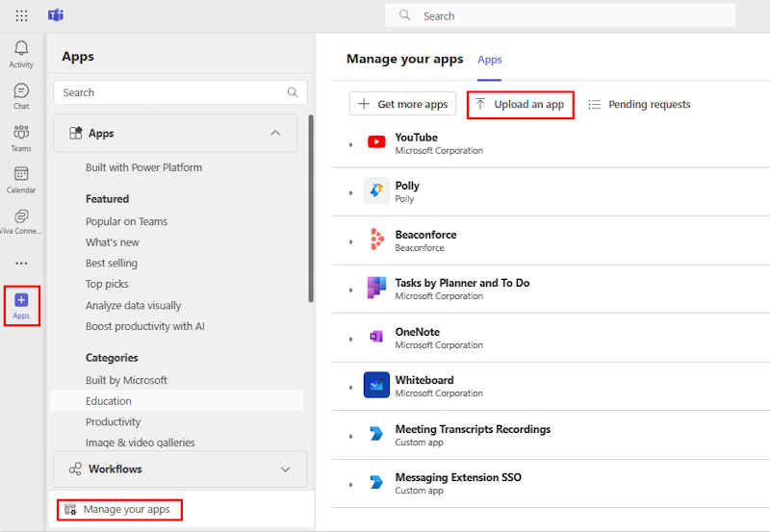Image resolution: width=770 pixels, height=532 pixels.
Task: Click the Apps section header icon
Action: click(76, 133)
